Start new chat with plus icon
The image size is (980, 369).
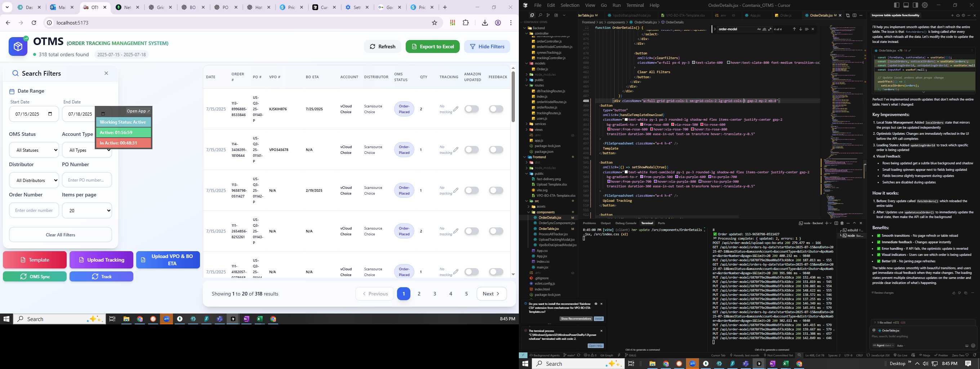tap(953, 15)
